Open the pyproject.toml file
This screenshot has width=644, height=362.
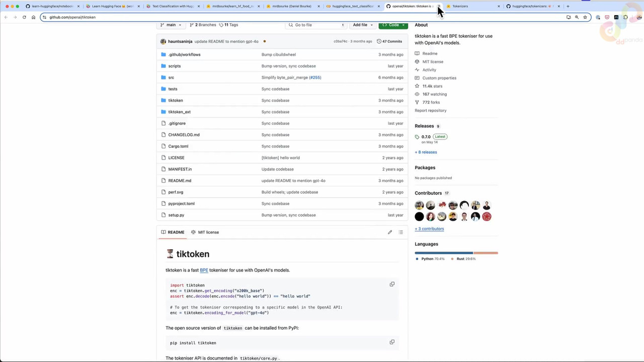click(181, 204)
